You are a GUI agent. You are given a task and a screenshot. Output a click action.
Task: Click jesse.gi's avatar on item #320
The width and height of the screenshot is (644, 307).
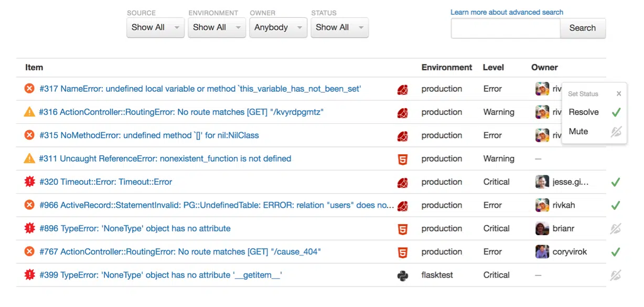point(542,182)
